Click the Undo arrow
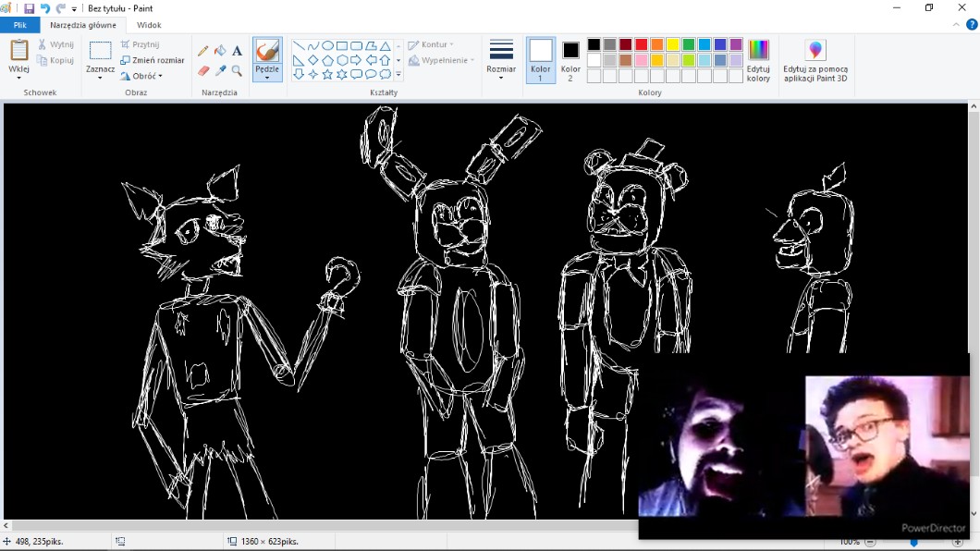The height and width of the screenshot is (551, 980). point(44,8)
